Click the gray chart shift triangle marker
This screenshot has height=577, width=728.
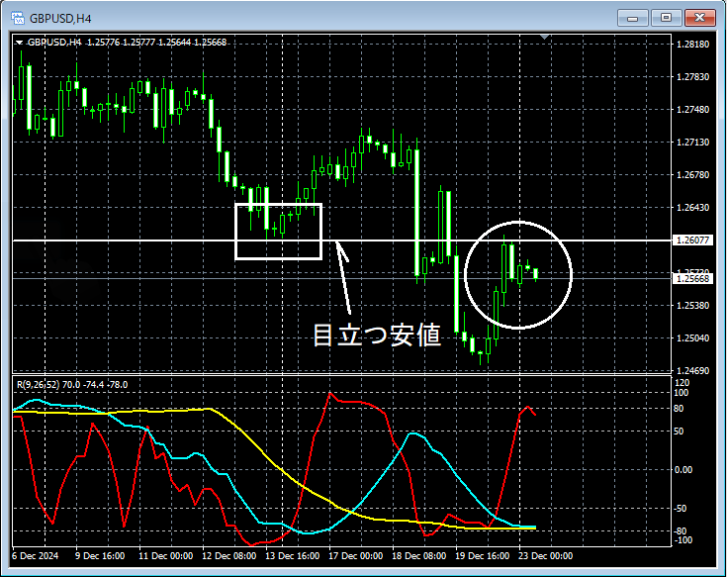[545, 37]
